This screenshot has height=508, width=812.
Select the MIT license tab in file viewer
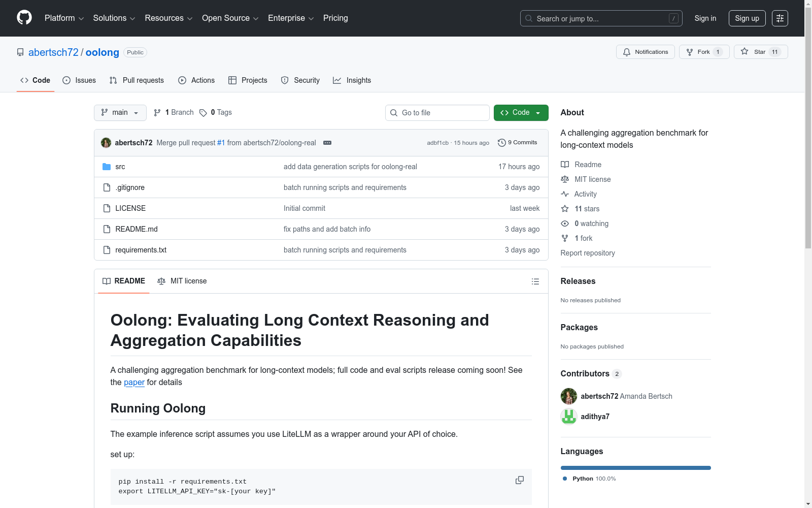[x=182, y=281]
